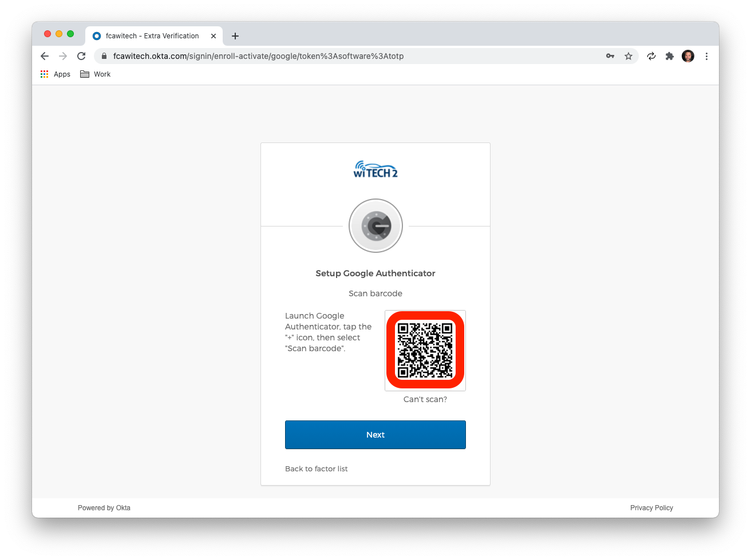Image resolution: width=751 pixels, height=560 pixels.
Task: Reload the page with the refresh icon
Action: click(81, 56)
